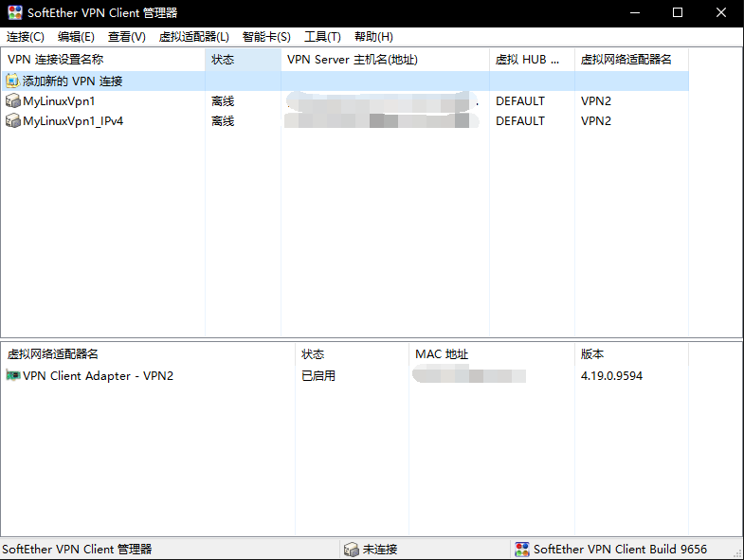The width and height of the screenshot is (744, 560).
Task: Click 未连接 text in status bar
Action: pyautogui.click(x=380, y=549)
